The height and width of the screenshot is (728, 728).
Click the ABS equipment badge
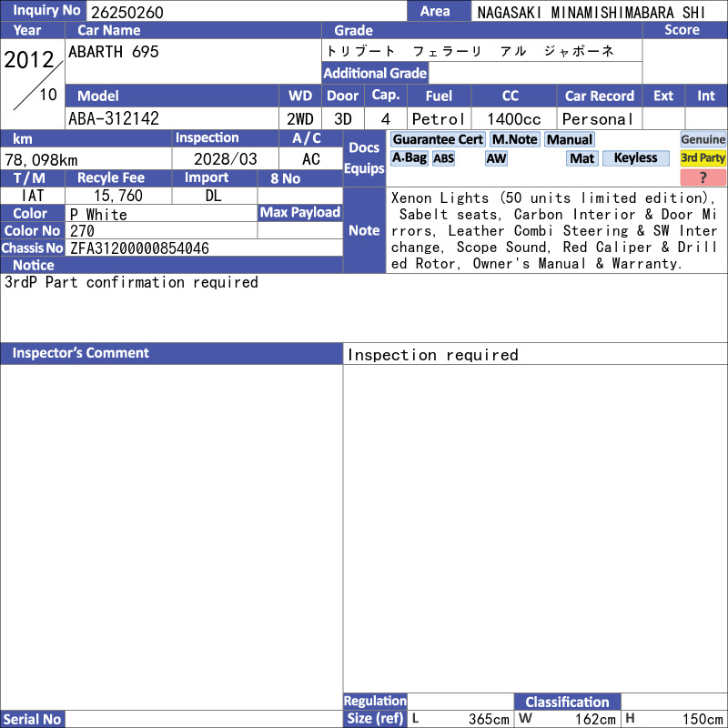coord(443,158)
